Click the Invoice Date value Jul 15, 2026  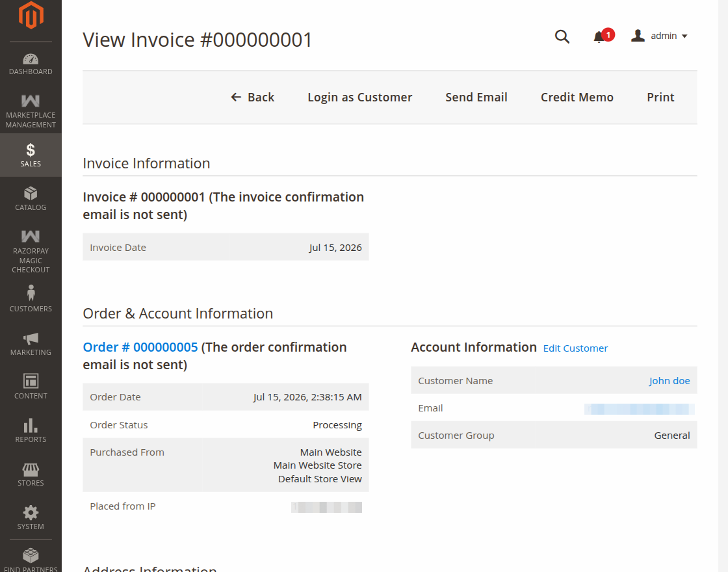[335, 248]
